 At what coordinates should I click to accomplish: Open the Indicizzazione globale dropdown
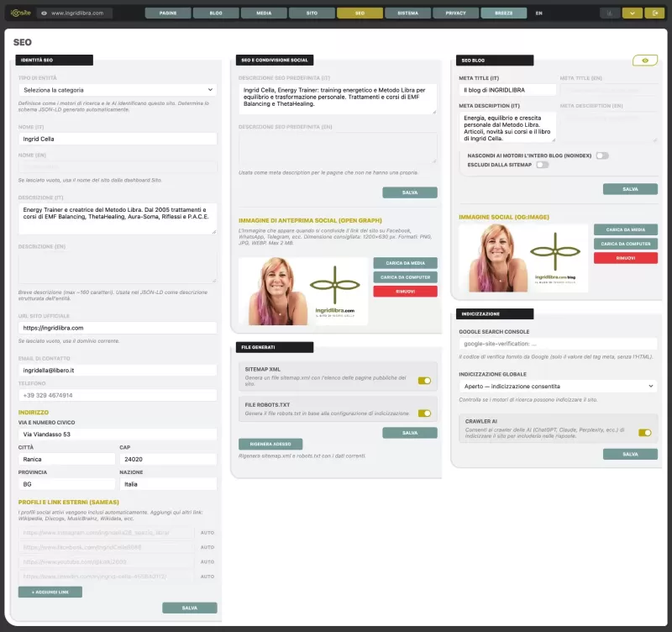pos(558,387)
